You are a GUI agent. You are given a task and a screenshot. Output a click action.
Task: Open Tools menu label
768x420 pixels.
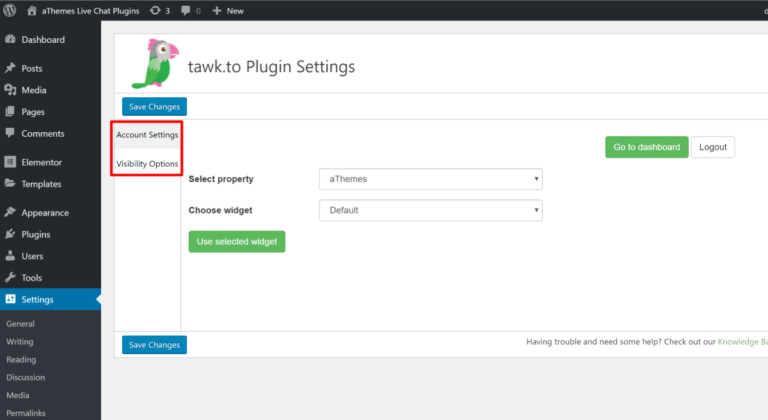(x=32, y=277)
